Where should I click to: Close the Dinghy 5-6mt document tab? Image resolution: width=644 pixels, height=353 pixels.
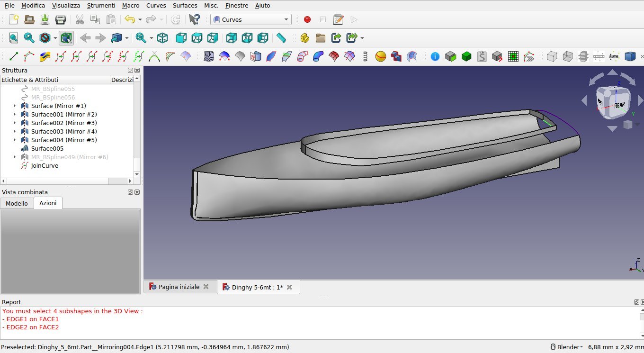289,287
